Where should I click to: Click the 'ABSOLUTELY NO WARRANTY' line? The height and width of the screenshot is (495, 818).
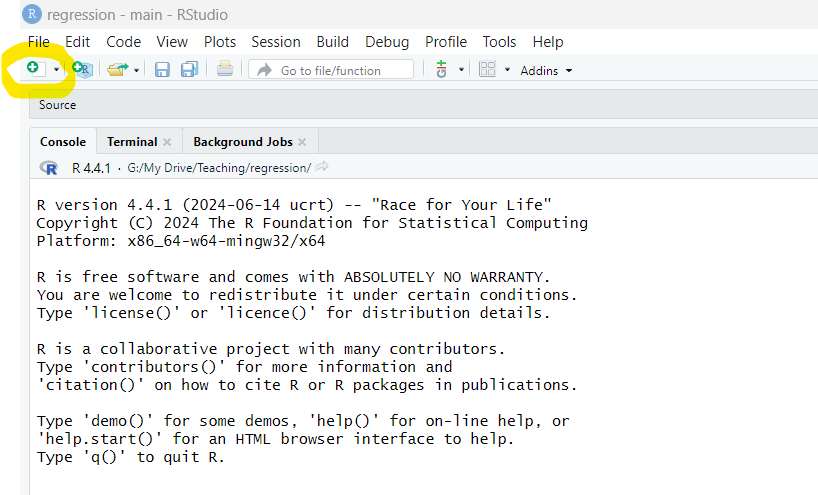293,277
